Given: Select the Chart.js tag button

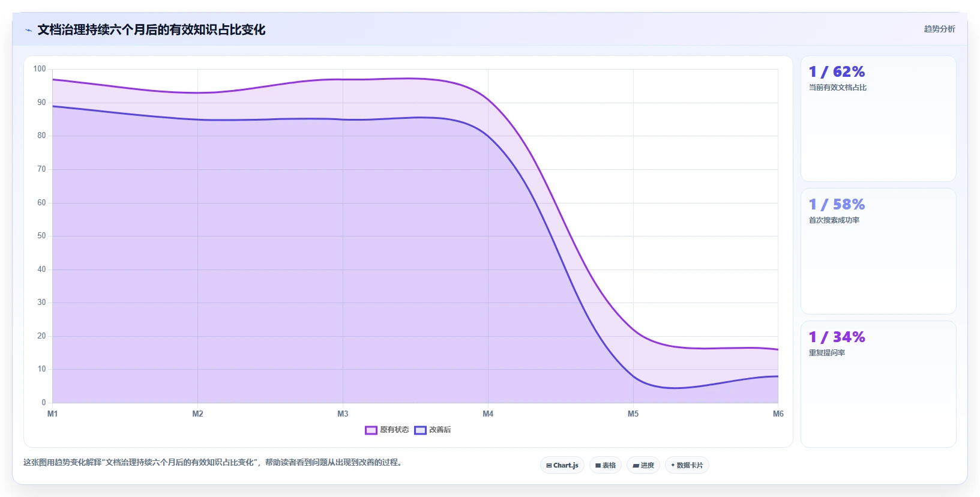Looking at the screenshot, I should 562,465.
